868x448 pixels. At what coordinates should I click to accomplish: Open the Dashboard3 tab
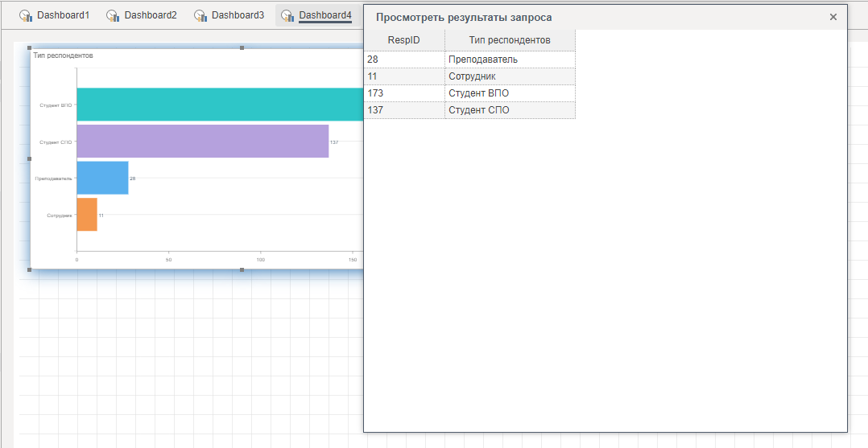click(x=237, y=15)
